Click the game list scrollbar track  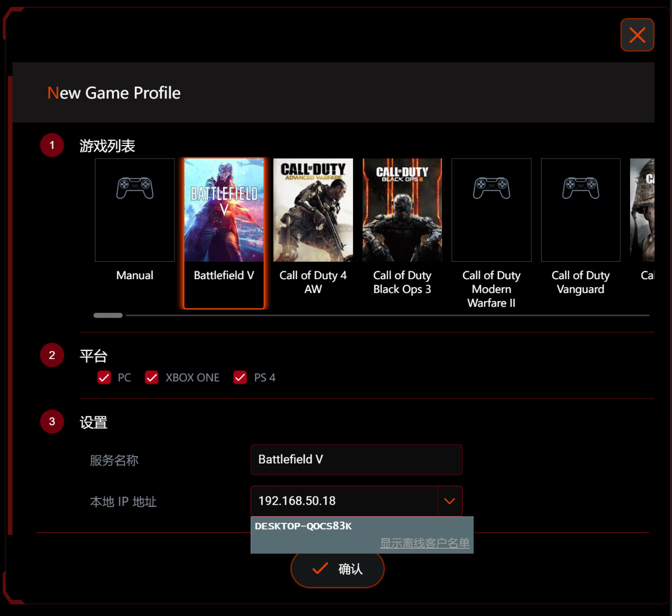[x=387, y=315]
